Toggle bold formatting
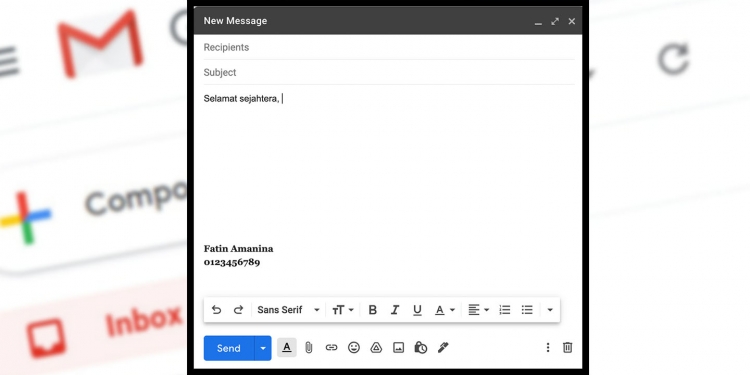The height and width of the screenshot is (375, 750). [x=373, y=310]
